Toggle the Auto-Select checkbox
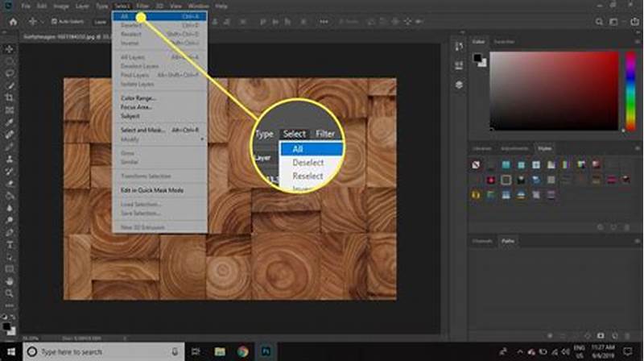This screenshot has width=644, height=361. (x=54, y=22)
